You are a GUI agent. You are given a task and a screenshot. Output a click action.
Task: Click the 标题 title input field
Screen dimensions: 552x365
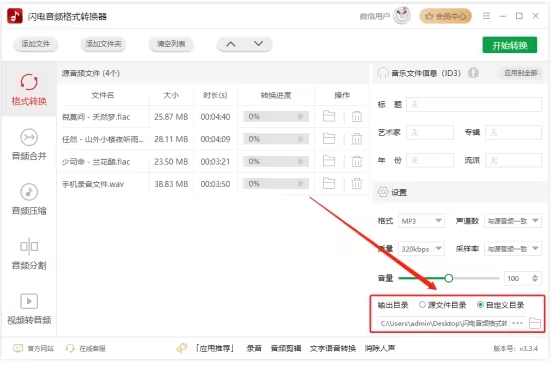(473, 105)
